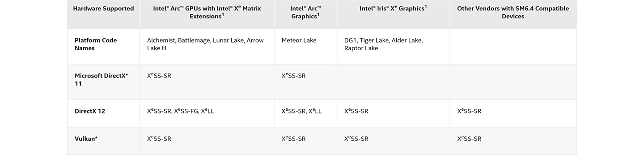
Task: Click the Microsoft DirectX* 11 row label
Action: (x=102, y=79)
